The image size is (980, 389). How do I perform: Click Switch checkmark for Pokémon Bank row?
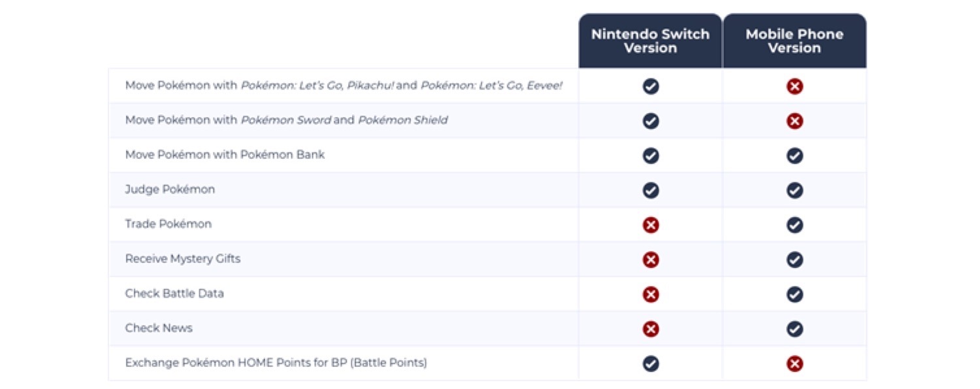[650, 156]
